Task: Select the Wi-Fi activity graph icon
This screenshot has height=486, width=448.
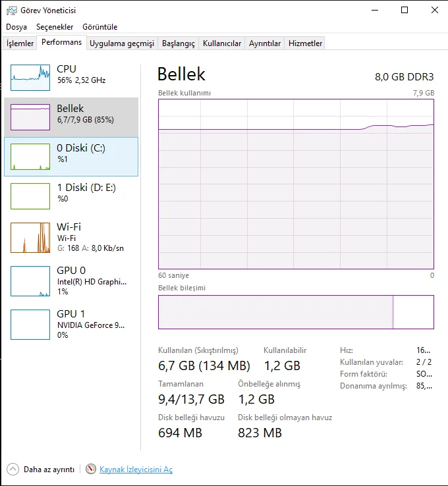Action: [x=30, y=238]
